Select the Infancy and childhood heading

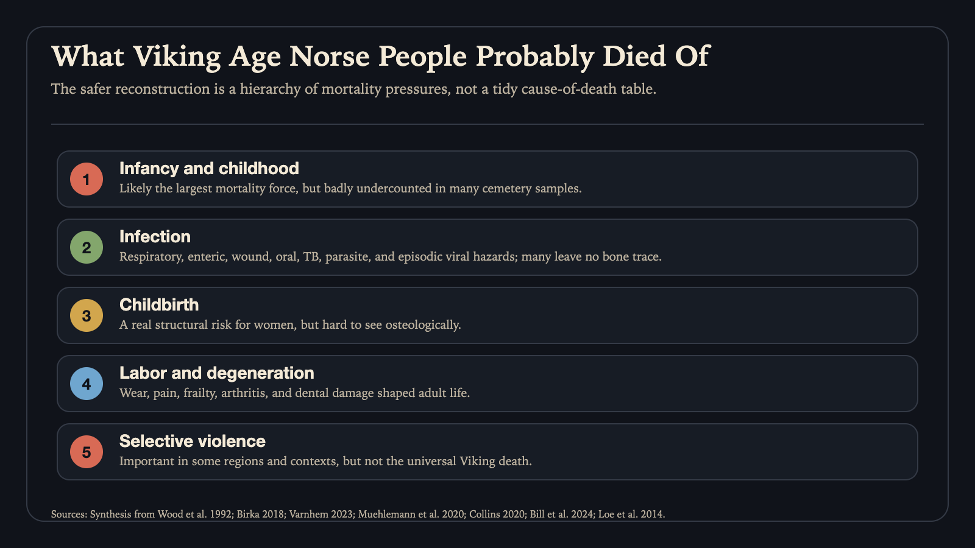pos(209,169)
